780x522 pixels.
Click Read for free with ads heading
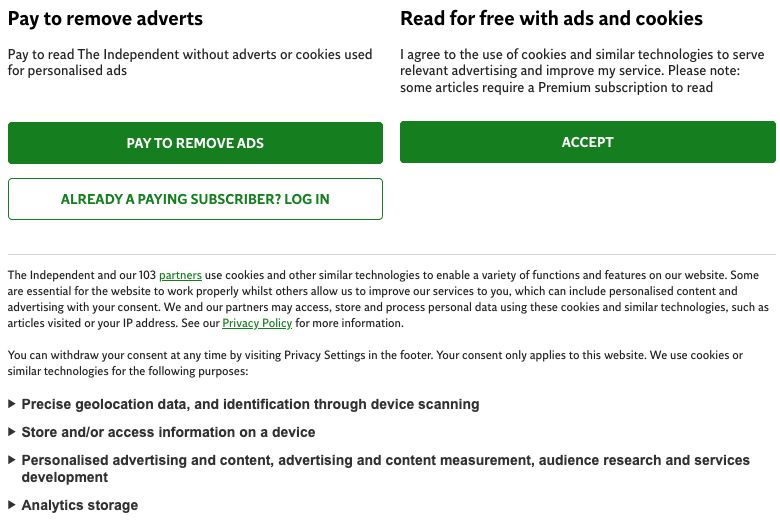[x=551, y=19]
